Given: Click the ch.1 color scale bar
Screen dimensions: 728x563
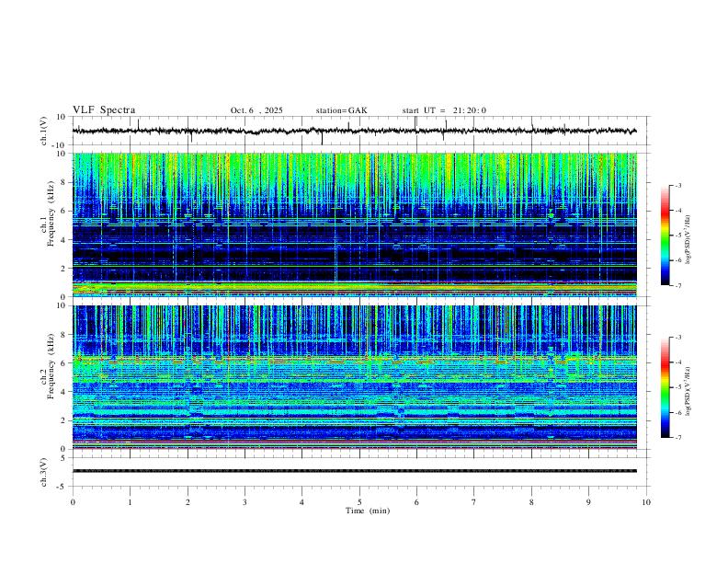Looking at the screenshot, I should 665,236.
